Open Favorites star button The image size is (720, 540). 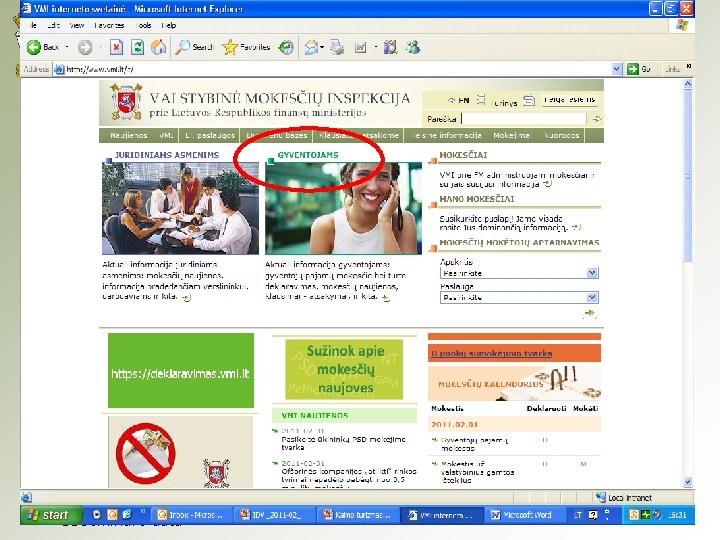coord(246,47)
